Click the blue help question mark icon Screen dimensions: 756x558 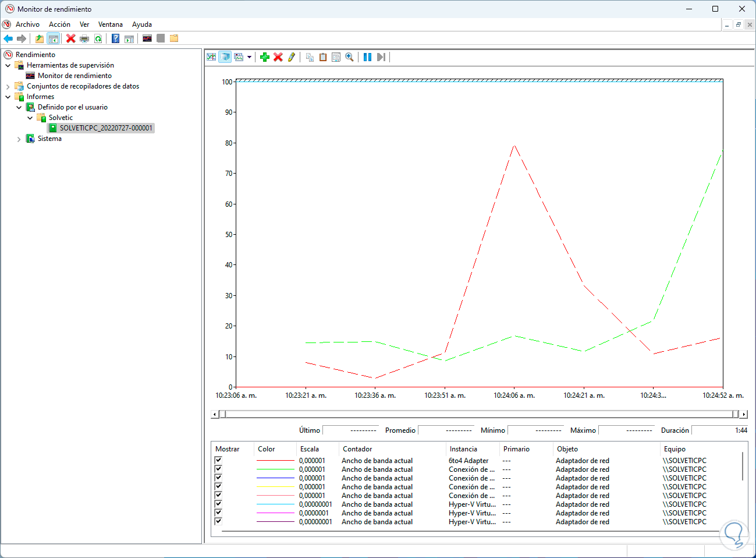point(115,38)
